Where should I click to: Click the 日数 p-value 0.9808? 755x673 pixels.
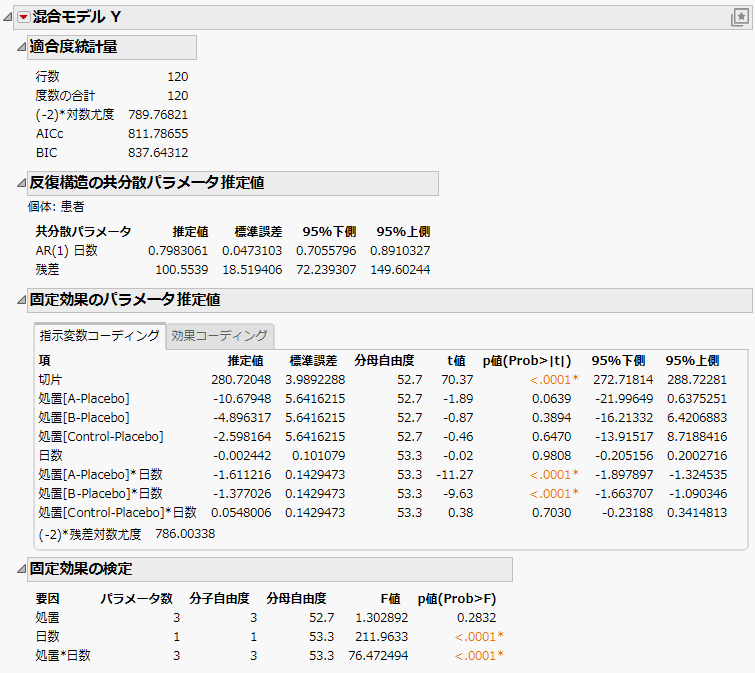click(x=551, y=455)
